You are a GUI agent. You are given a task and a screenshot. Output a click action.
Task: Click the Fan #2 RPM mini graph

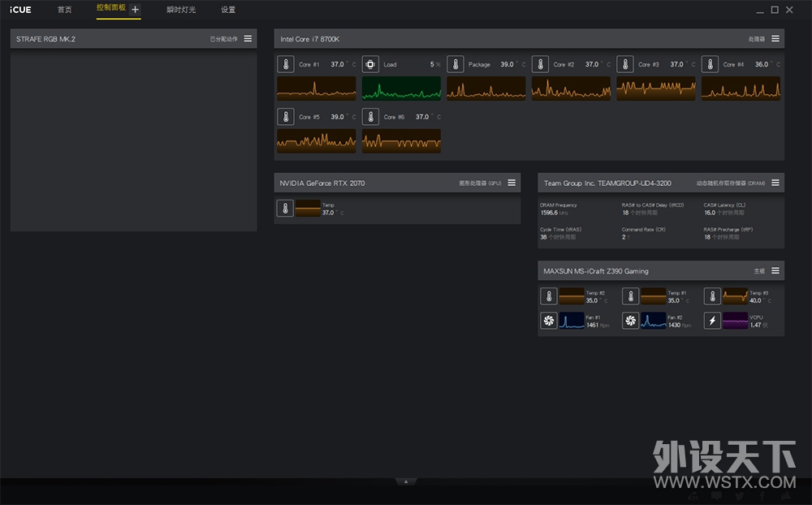tap(654, 321)
